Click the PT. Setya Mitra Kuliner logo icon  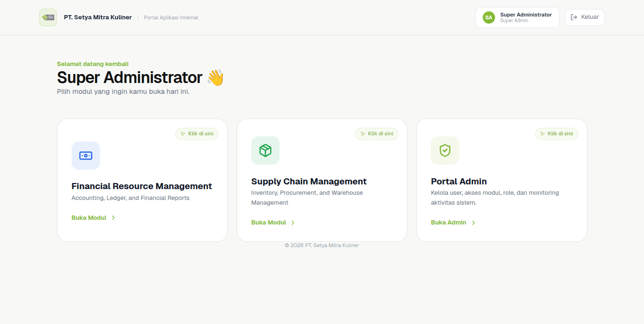[48, 17]
